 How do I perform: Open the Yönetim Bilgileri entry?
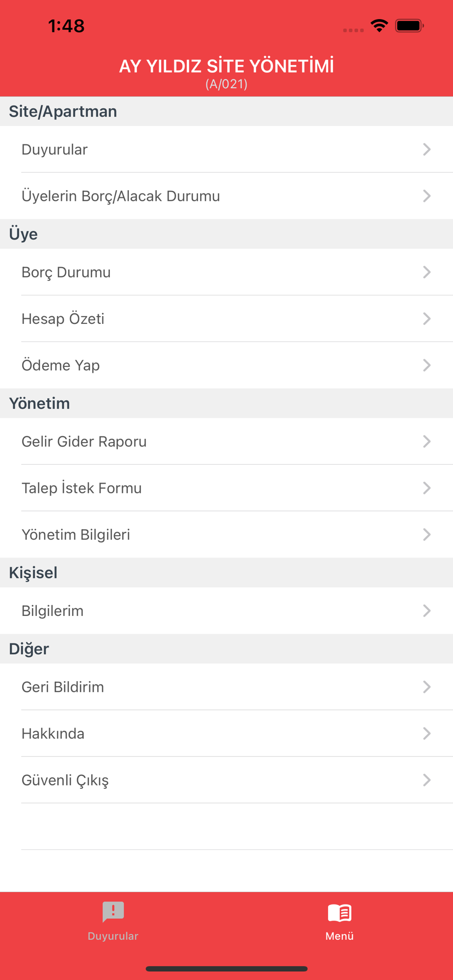coord(226,535)
